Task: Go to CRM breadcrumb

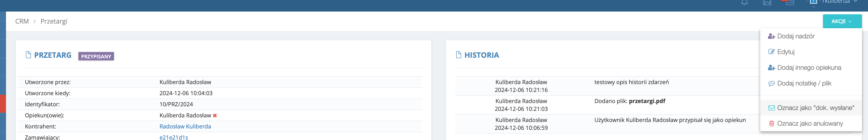Action: pos(22,21)
